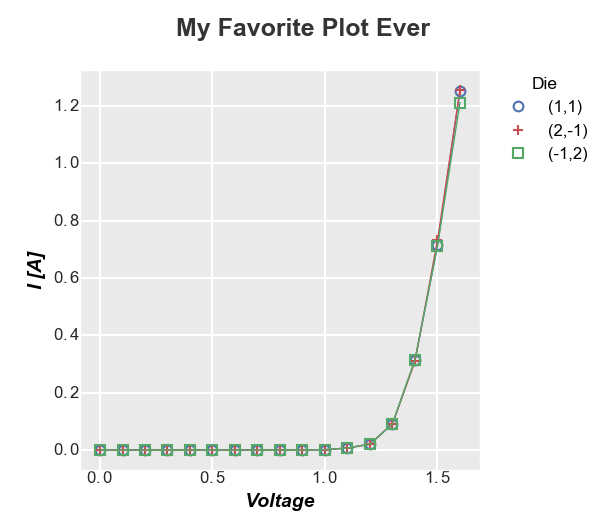This screenshot has width=606, height=520.
Task: Click the Voltage x-axis label
Action: (280, 501)
